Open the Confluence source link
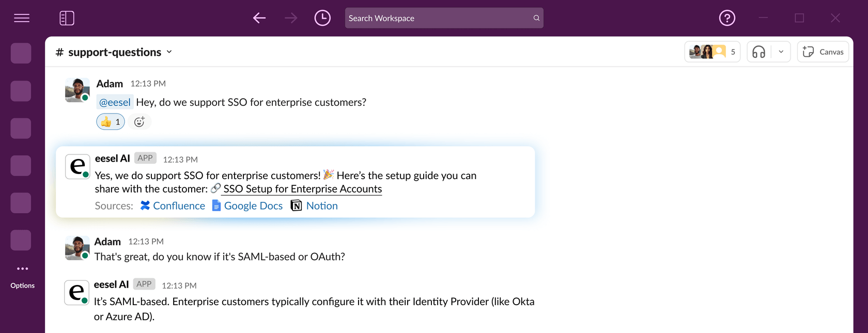868x333 pixels. pos(173,206)
